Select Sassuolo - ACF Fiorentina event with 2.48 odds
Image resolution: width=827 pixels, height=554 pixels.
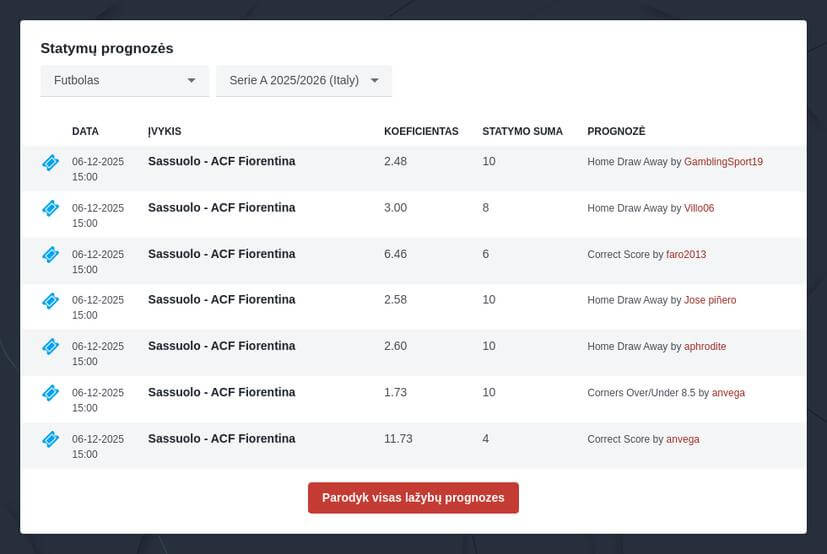[x=221, y=161]
